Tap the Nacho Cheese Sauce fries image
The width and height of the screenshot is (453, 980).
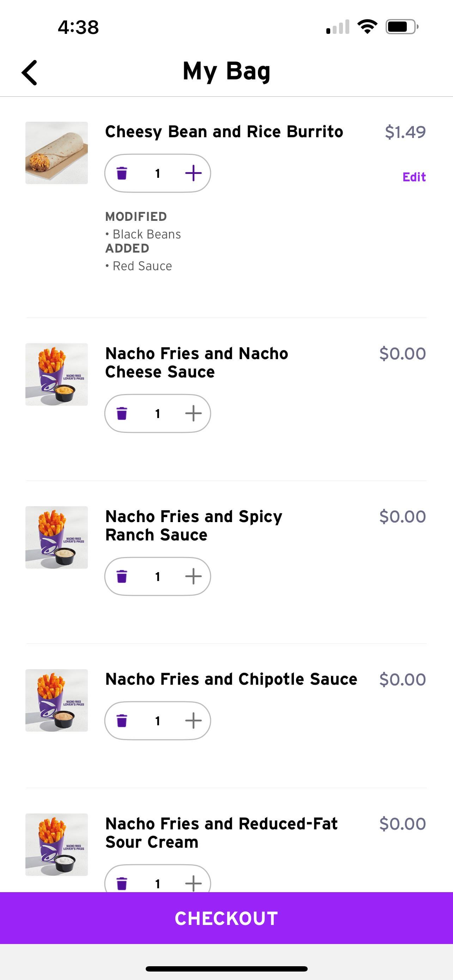(x=57, y=374)
